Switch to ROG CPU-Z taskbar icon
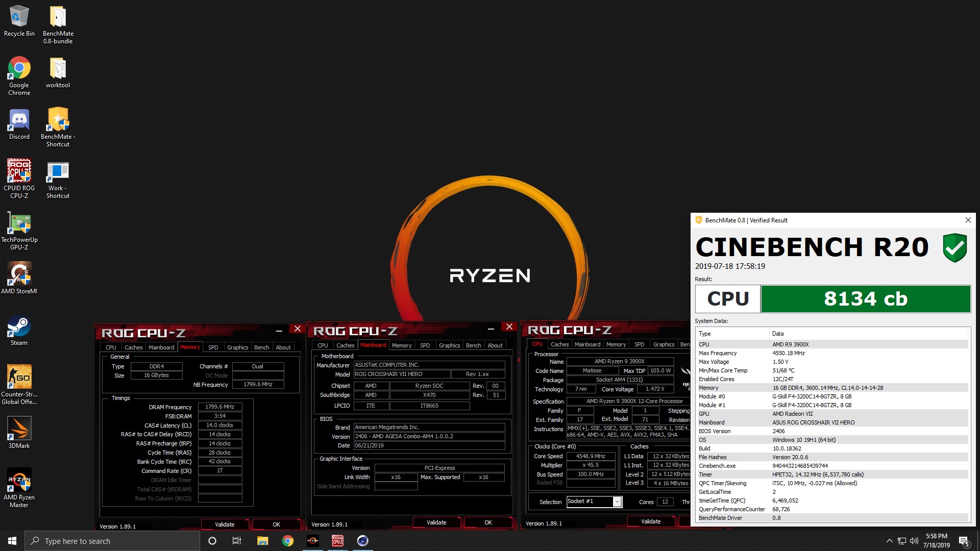 click(337, 541)
